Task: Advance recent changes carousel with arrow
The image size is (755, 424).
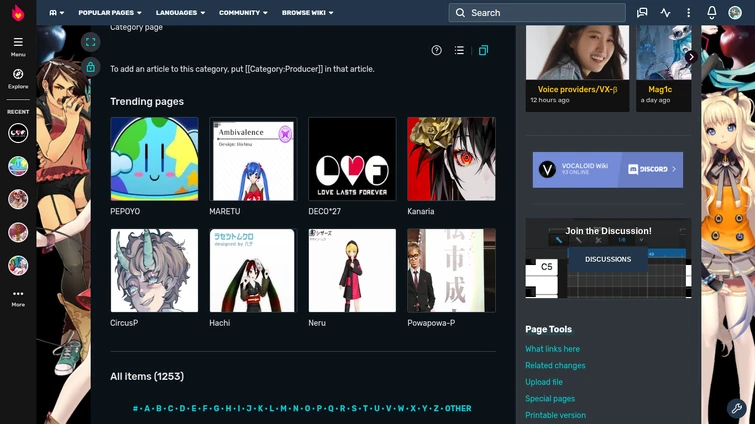Action: 691,57
